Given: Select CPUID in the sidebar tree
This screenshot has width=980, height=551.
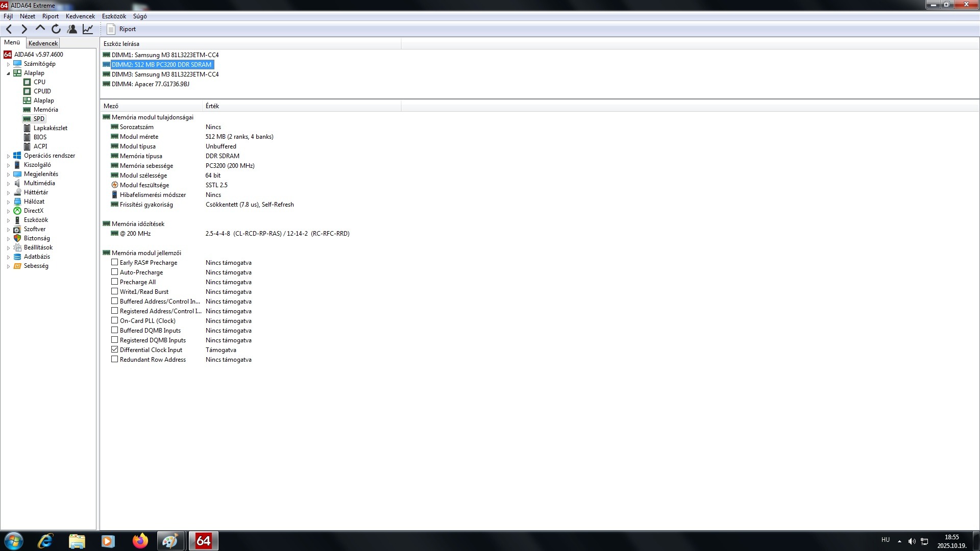Looking at the screenshot, I should tap(42, 91).
